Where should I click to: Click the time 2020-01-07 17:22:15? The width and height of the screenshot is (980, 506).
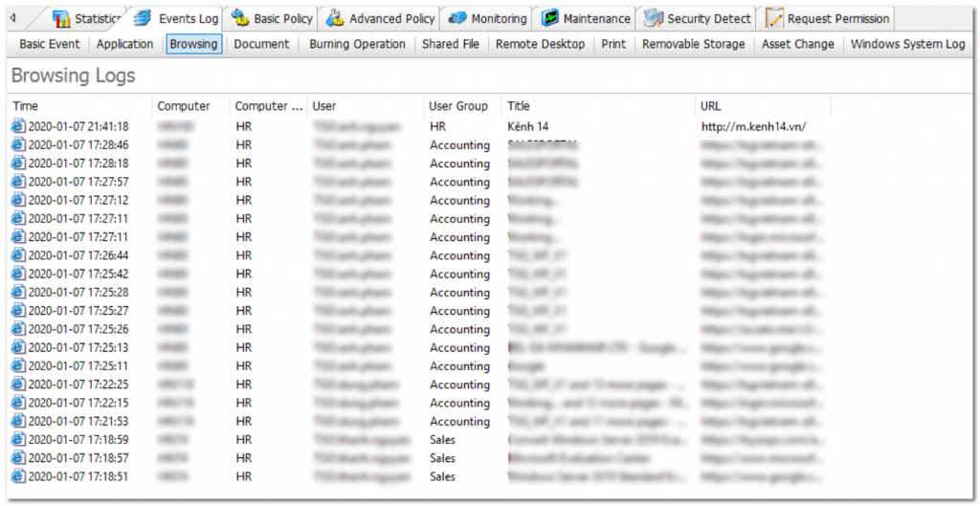[78, 403]
